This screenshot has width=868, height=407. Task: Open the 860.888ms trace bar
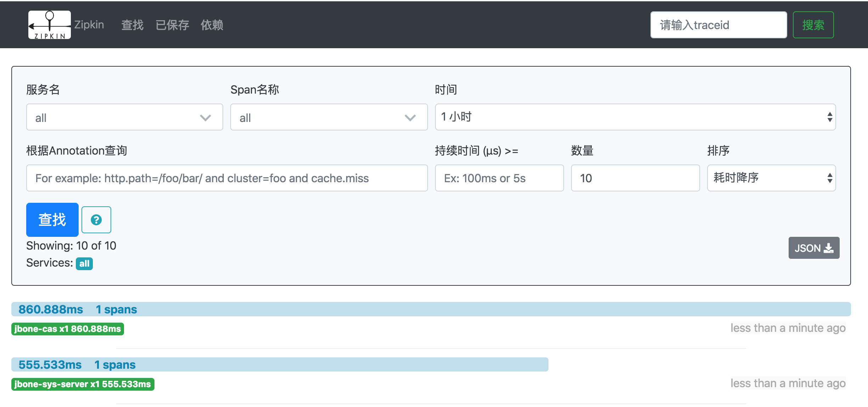coord(431,309)
